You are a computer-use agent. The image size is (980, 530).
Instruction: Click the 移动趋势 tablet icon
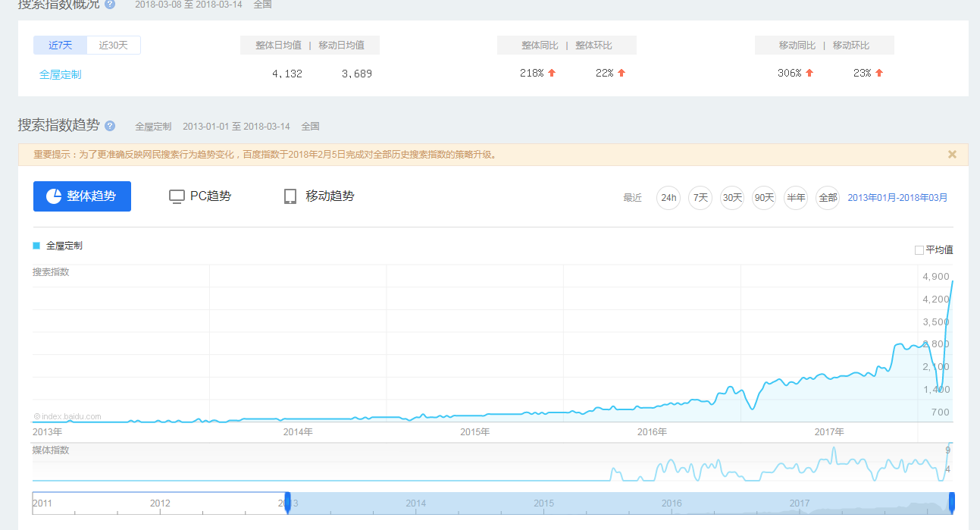(x=290, y=196)
